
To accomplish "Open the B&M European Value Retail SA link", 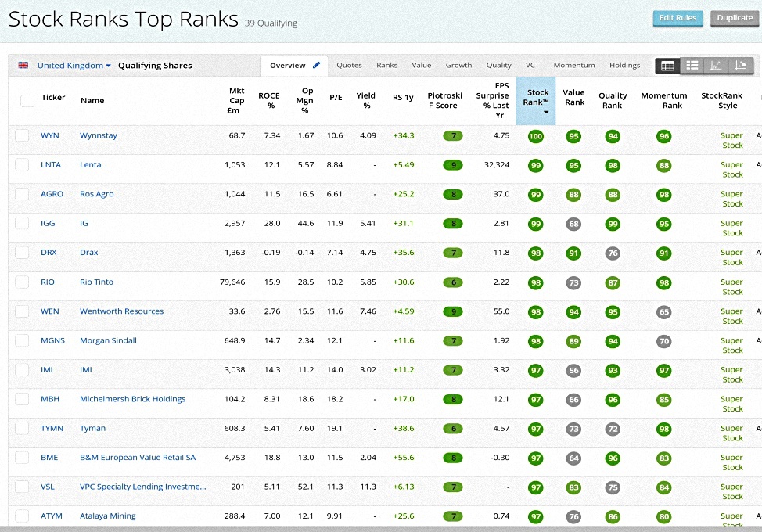I will pyautogui.click(x=138, y=458).
